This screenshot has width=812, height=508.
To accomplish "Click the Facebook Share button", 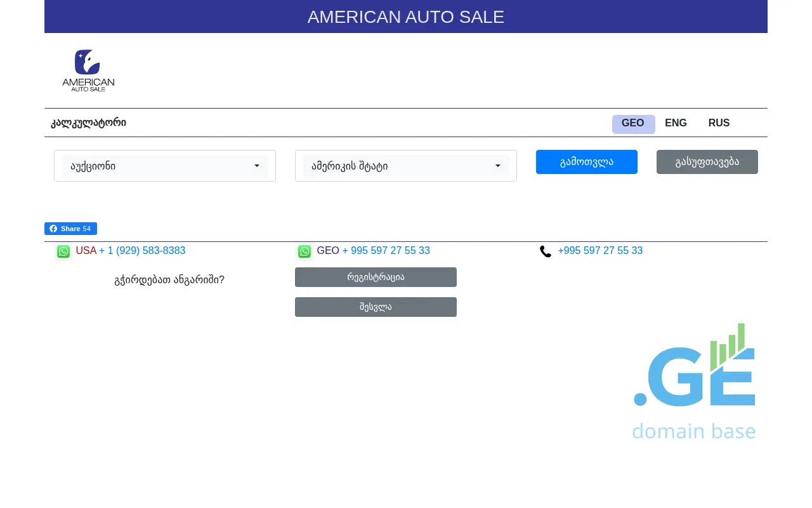I will tap(70, 229).
